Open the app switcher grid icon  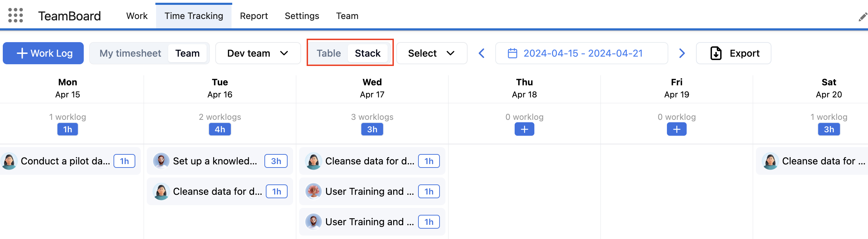tap(16, 16)
